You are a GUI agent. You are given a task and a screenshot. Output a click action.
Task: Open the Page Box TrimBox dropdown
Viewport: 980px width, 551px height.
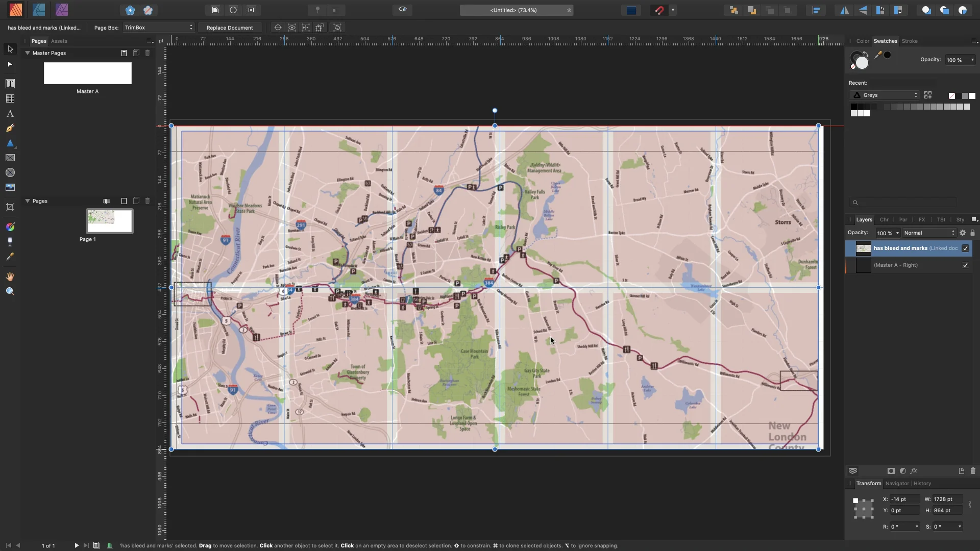[x=159, y=28]
